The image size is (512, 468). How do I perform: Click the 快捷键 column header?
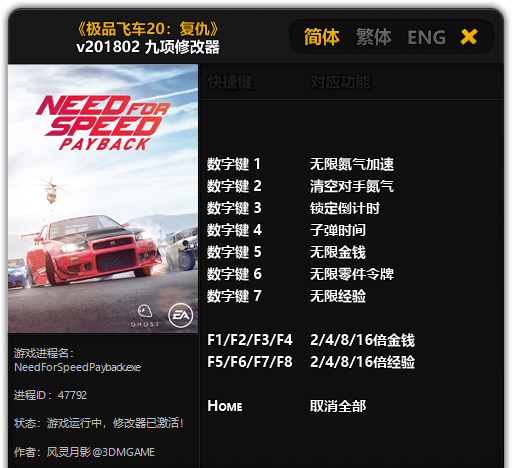pos(230,82)
